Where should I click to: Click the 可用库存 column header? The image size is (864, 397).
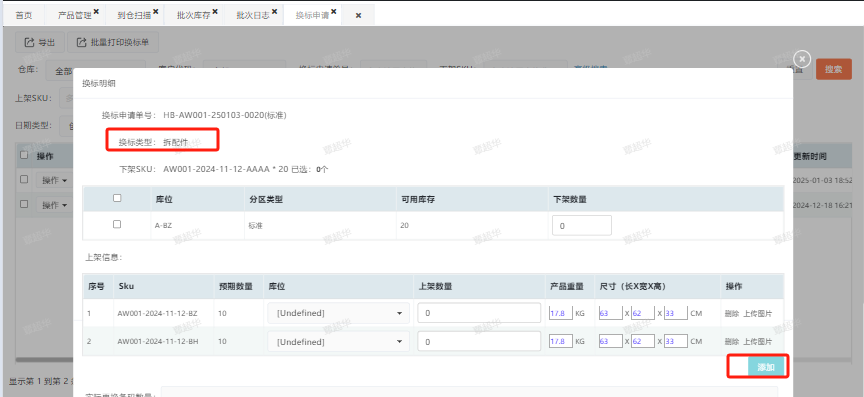(418, 199)
